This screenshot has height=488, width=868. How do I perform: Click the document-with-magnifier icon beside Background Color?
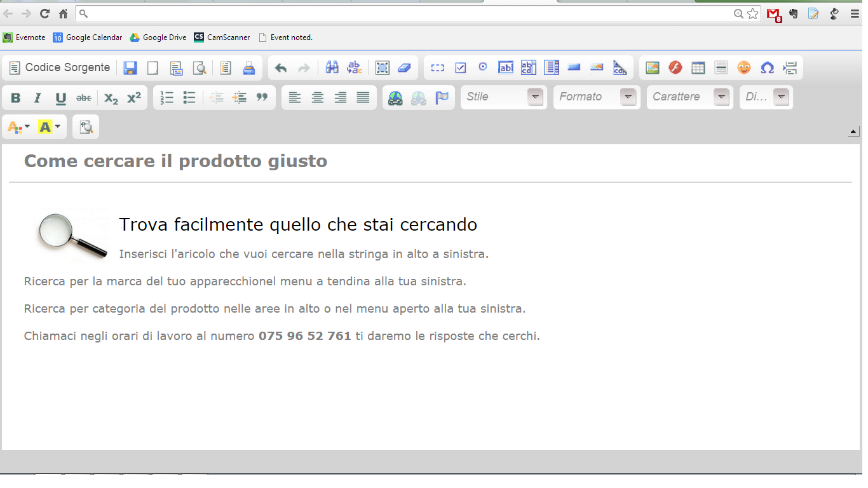point(86,127)
